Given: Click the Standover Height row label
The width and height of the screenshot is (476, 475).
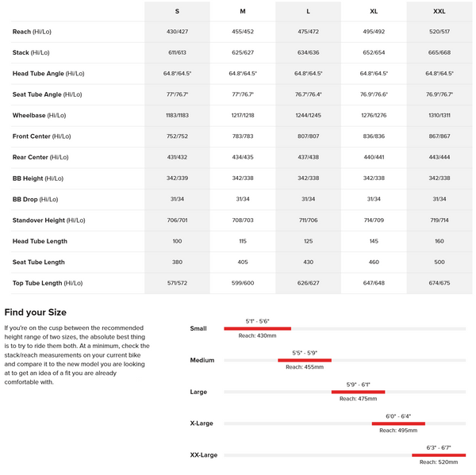Looking at the screenshot, I should coord(48,220).
